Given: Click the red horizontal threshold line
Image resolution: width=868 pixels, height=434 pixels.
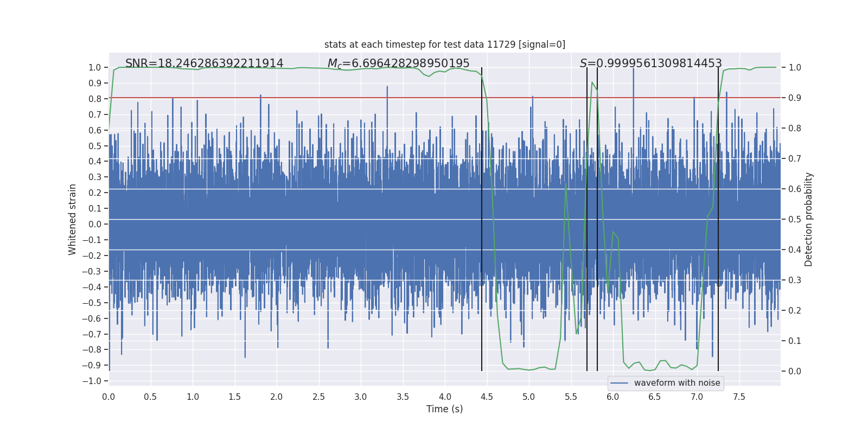Looking at the screenshot, I should click(445, 98).
